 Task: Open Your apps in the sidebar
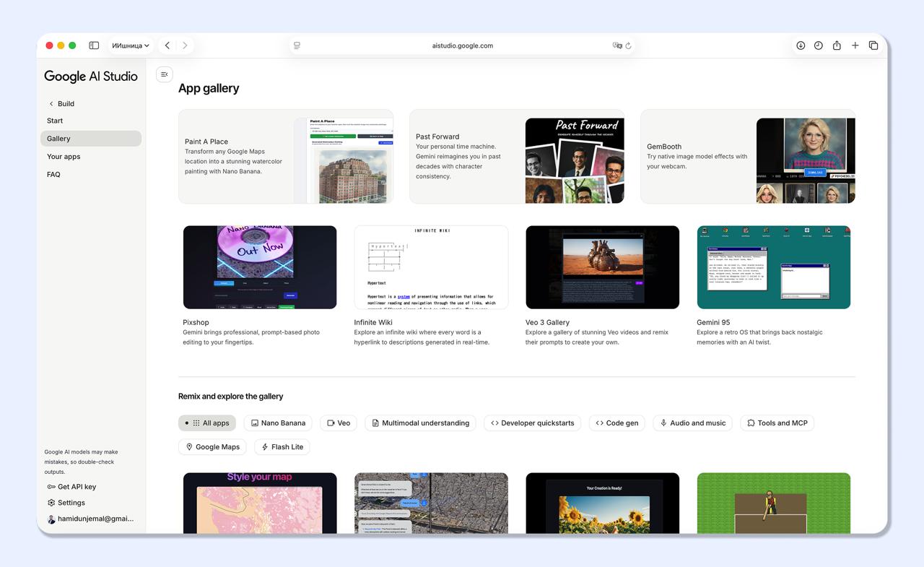91,157
